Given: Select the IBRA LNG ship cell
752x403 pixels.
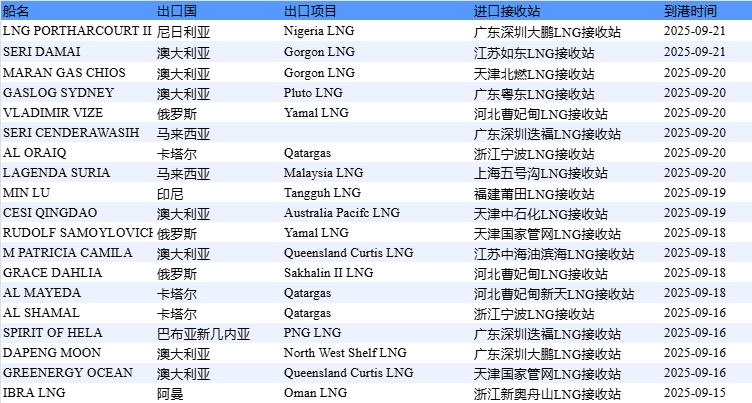Looking at the screenshot, I should point(34,393).
